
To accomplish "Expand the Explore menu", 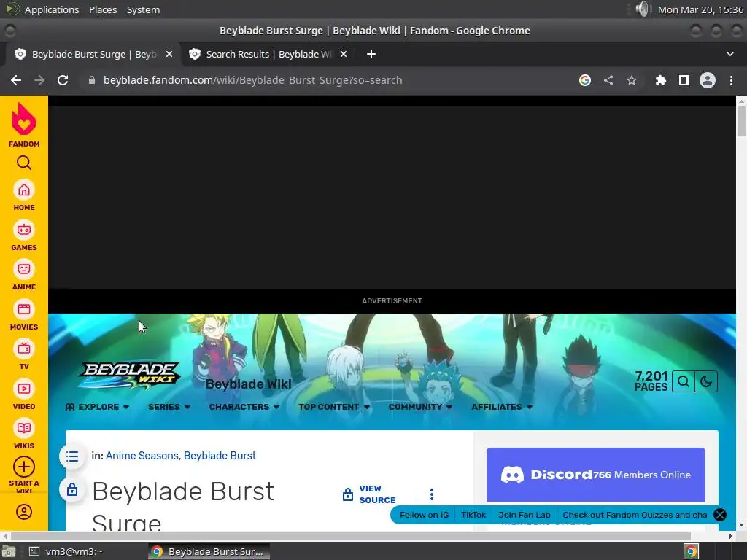I will tap(97, 407).
